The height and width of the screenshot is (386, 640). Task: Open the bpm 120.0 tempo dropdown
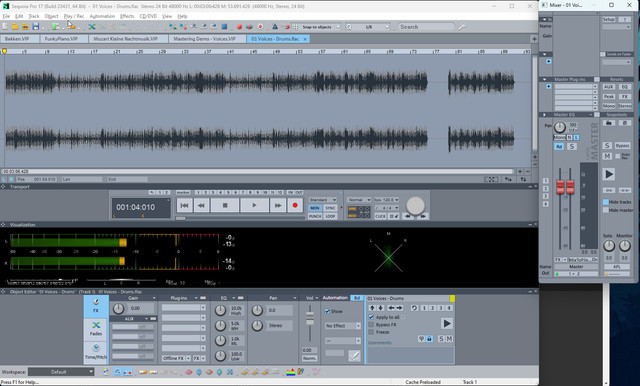(x=386, y=200)
